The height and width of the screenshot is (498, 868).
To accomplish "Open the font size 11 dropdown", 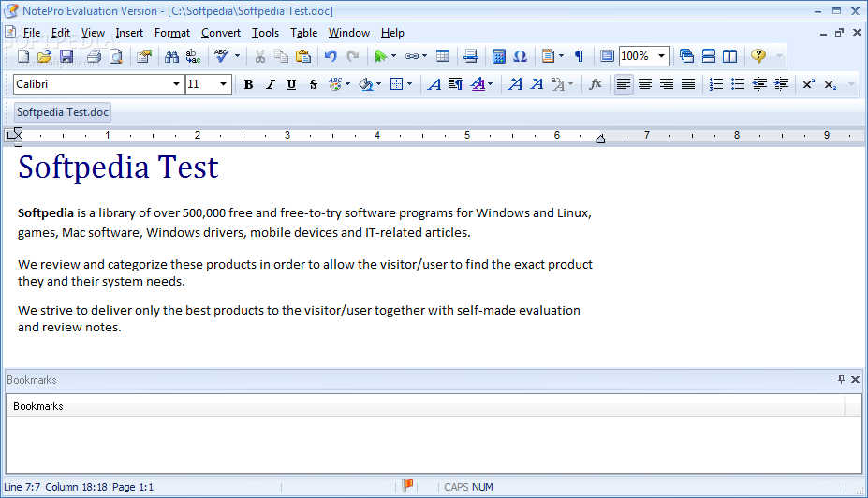I will click(x=223, y=84).
